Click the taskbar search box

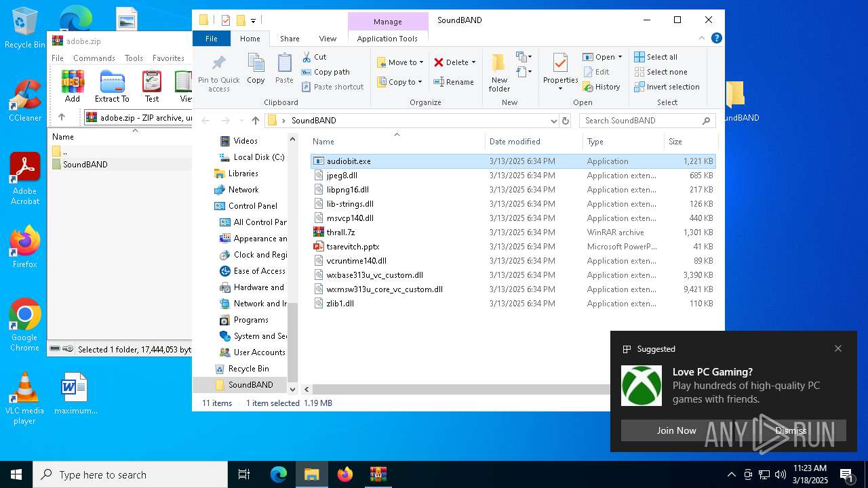tap(130, 474)
